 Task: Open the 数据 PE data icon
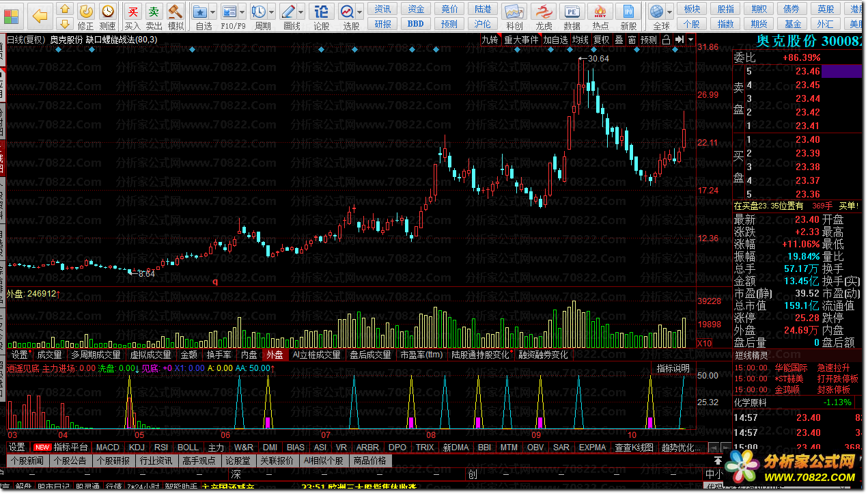tap(572, 16)
